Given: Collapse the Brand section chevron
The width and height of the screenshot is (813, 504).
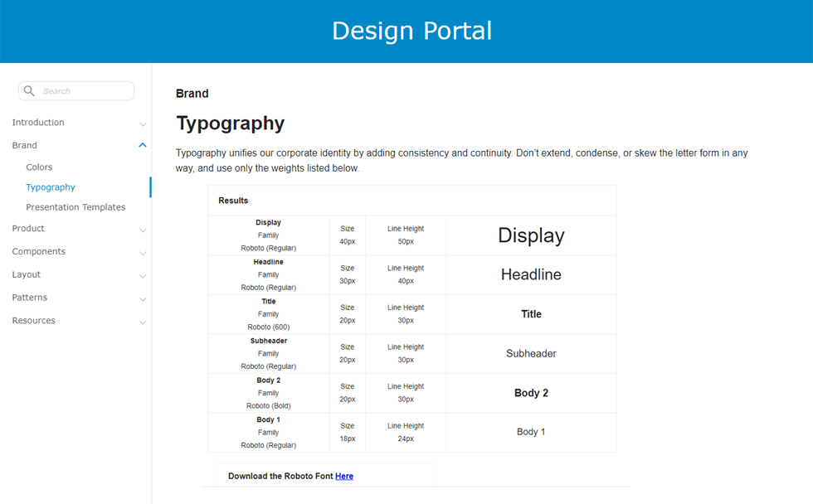Looking at the screenshot, I should coord(143,145).
